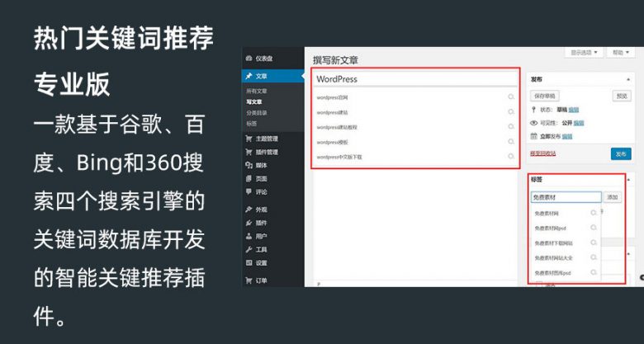Open 写文章 submenu item
Viewport: 644px width, 344px height.
[254, 101]
